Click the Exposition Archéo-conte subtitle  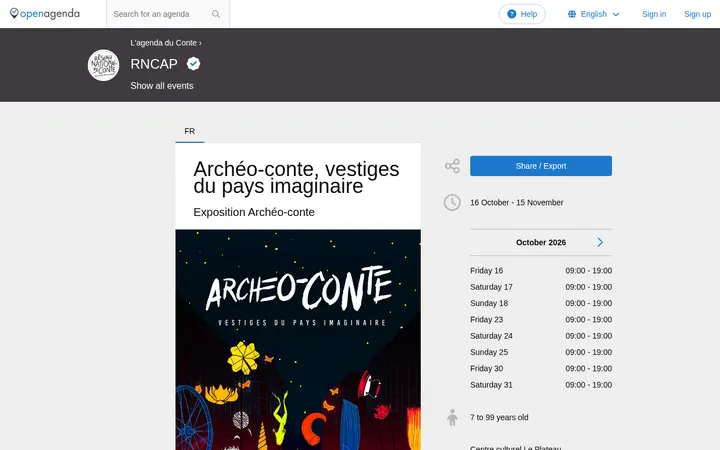(254, 212)
